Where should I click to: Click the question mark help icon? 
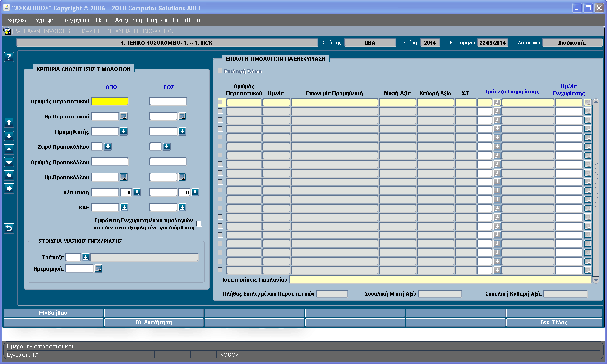pyautogui.click(x=9, y=57)
